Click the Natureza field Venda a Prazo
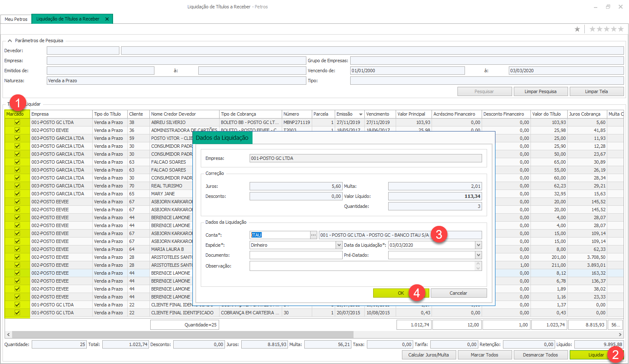Screen dimensions: 629x364 pyautogui.click(x=177, y=81)
